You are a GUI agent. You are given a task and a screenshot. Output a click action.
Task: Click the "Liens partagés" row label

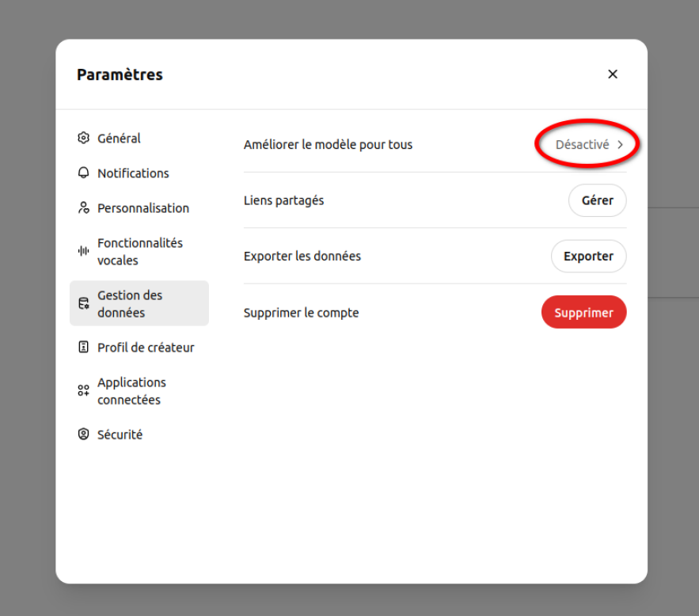(283, 200)
